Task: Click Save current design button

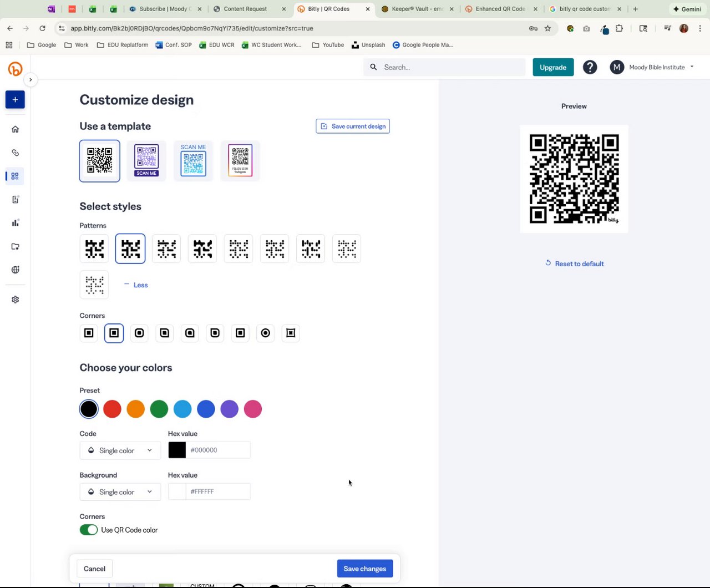Action: coord(353,126)
